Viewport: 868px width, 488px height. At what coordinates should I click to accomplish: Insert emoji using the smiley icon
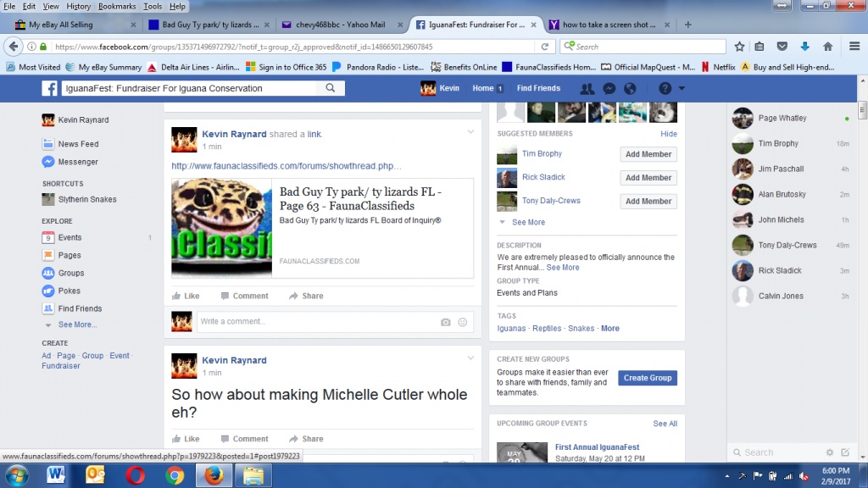[x=463, y=322]
